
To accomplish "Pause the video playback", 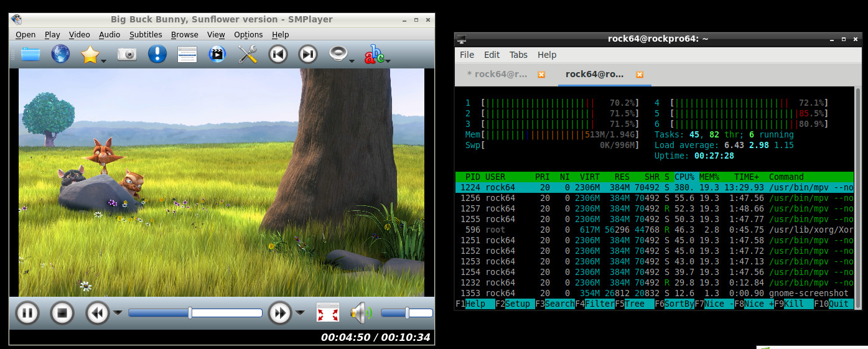I will 27,312.
